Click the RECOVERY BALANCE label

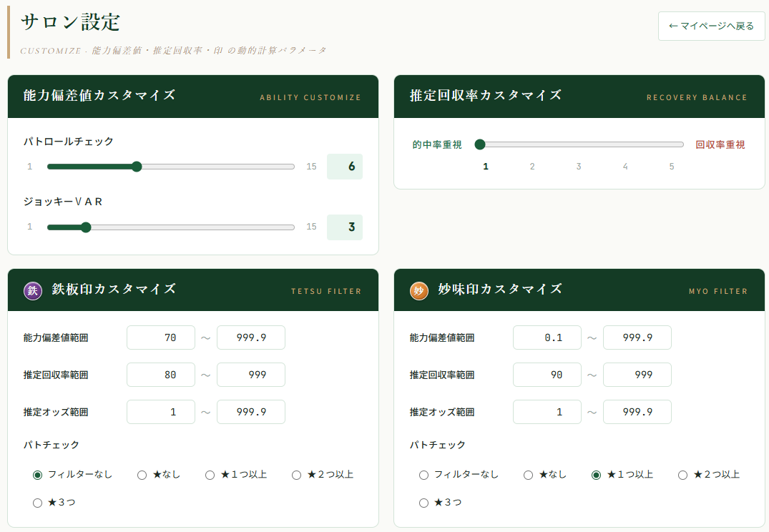click(x=697, y=97)
